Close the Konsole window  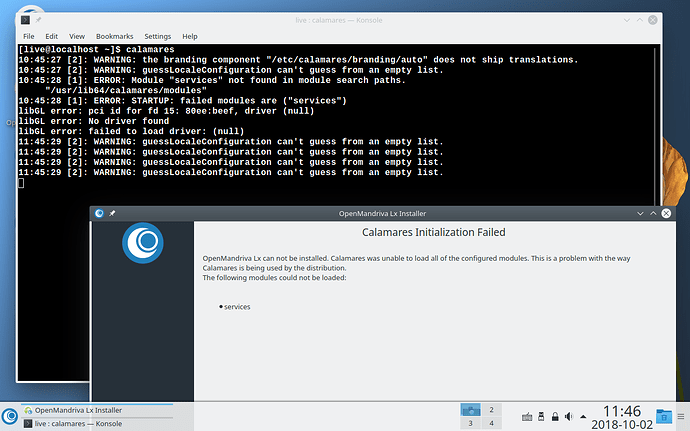(x=653, y=20)
